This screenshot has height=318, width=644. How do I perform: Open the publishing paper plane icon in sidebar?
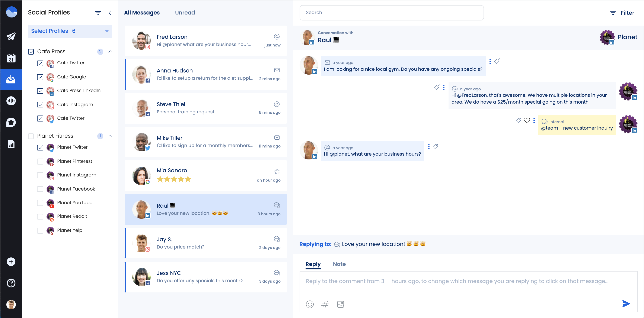tap(11, 36)
